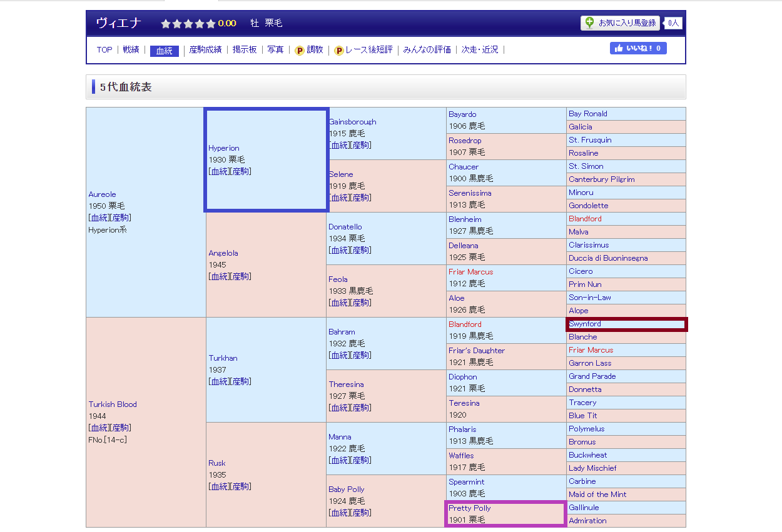Open the Baby Polly horse link
The image size is (782, 532).
347,489
